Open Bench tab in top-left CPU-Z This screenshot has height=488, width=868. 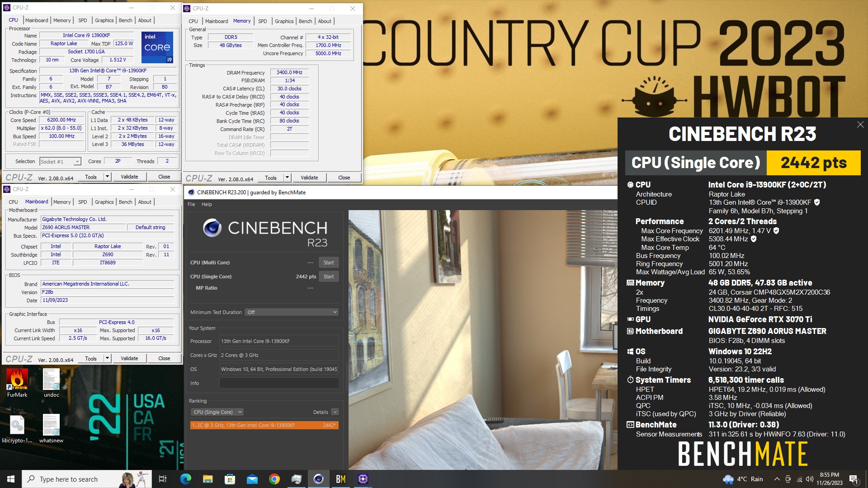[x=125, y=20]
